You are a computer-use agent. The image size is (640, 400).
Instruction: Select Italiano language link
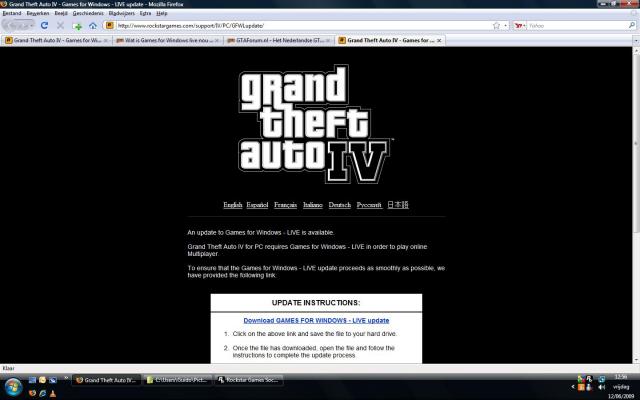click(x=313, y=205)
